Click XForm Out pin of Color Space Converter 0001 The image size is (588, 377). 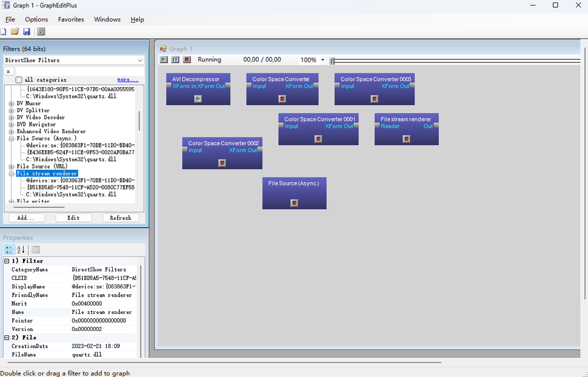tap(356, 126)
